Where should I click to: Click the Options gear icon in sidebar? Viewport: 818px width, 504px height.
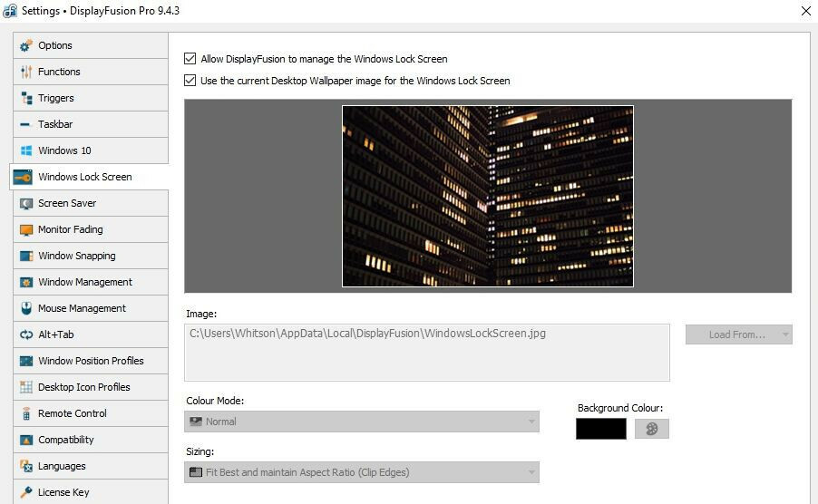pyautogui.click(x=25, y=45)
